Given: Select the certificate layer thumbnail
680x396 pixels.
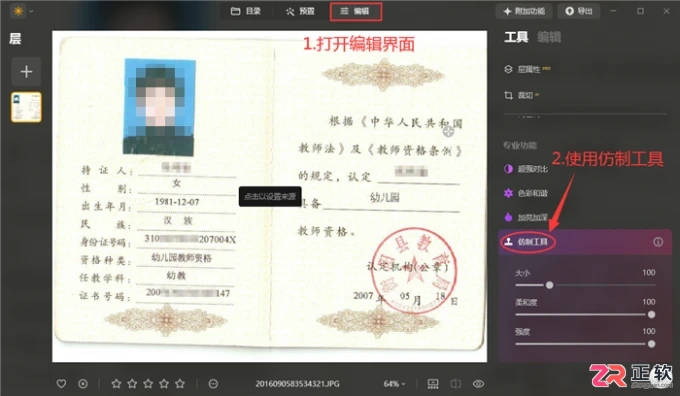Looking at the screenshot, I should 26,107.
